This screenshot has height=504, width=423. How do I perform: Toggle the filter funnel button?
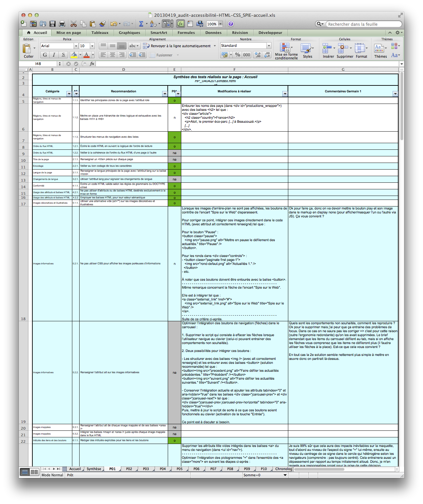click(166, 24)
